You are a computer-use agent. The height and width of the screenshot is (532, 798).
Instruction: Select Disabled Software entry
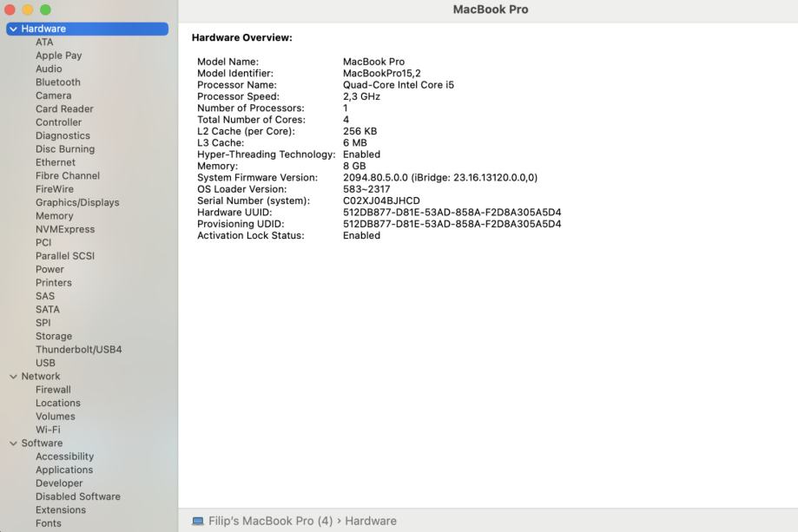(x=78, y=496)
